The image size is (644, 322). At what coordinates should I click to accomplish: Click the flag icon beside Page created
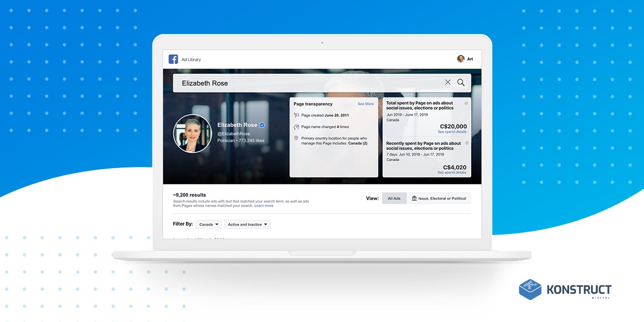(296, 115)
